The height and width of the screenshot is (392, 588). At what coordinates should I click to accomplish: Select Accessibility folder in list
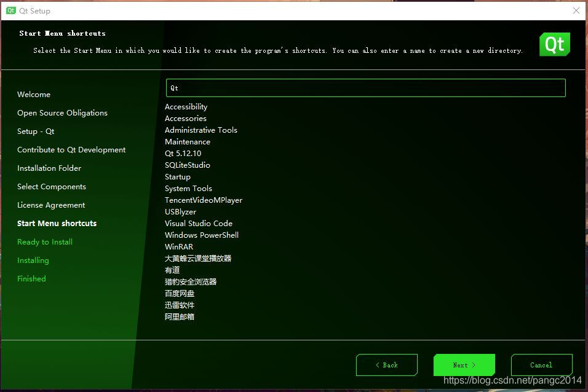point(186,107)
